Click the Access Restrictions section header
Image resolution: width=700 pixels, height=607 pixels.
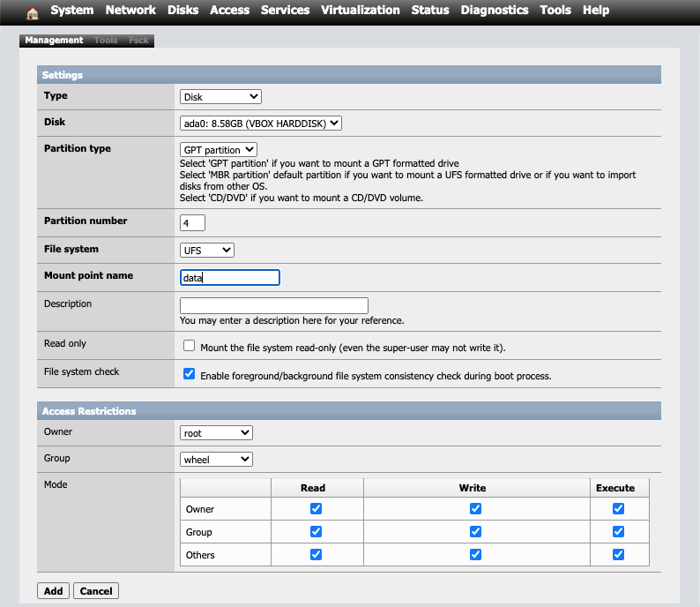[x=349, y=411]
